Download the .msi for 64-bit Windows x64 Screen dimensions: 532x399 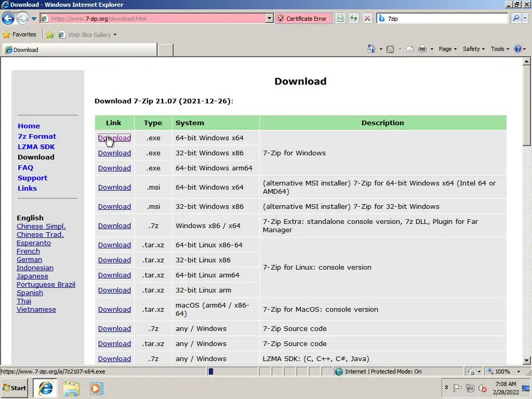pos(114,187)
